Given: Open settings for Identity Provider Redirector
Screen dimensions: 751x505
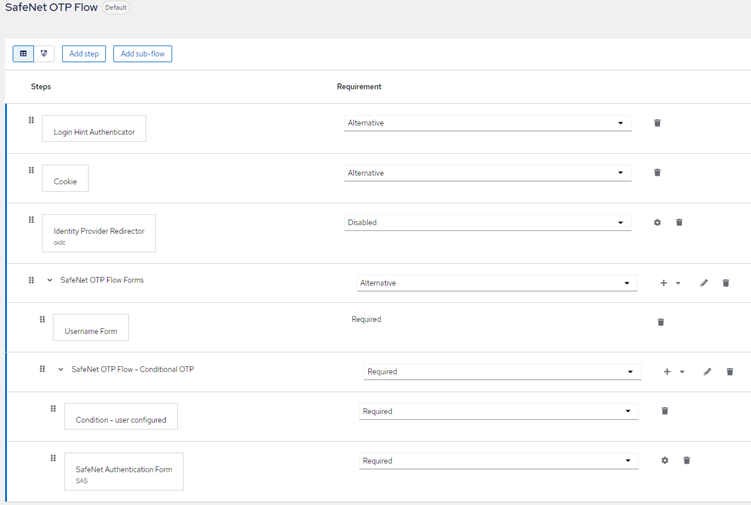Looking at the screenshot, I should tap(657, 222).
